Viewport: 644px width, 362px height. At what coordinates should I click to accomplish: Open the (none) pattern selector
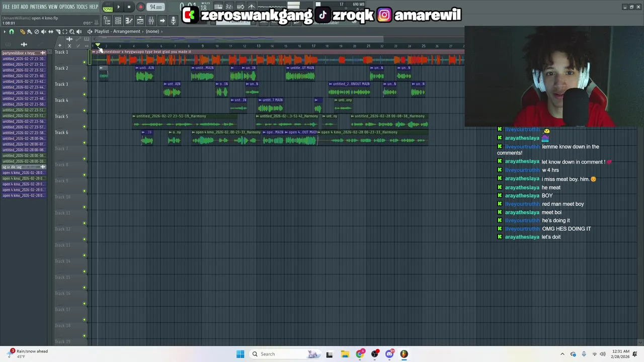pyautogui.click(x=152, y=31)
